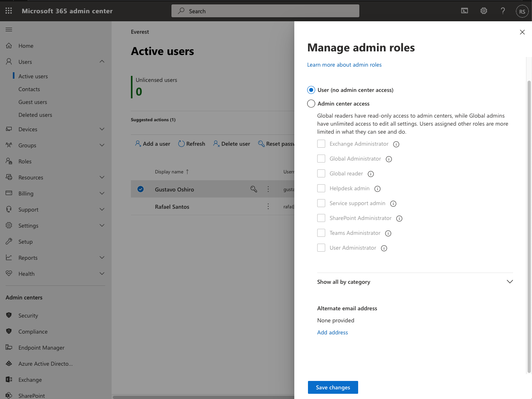Click the Security shield icon
Image resolution: width=532 pixels, height=399 pixels.
pyautogui.click(x=9, y=315)
